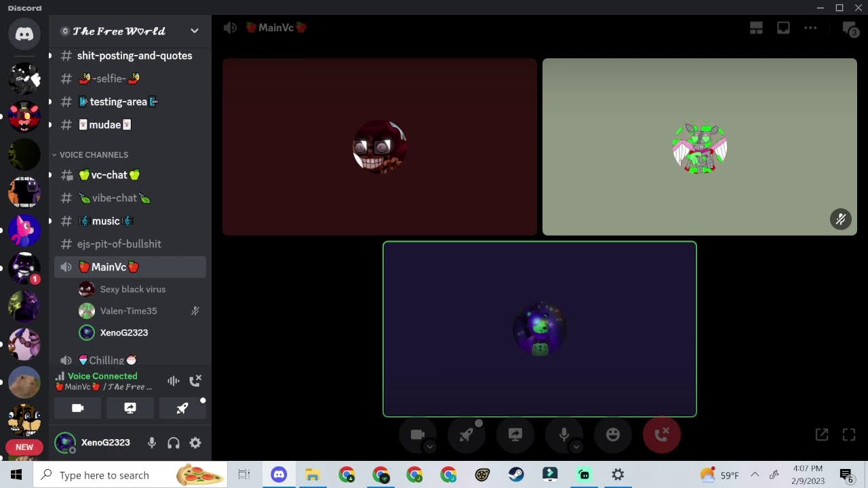Screen dimensions: 868x488
Task: Open Windows Start menu
Action: [x=16, y=474]
